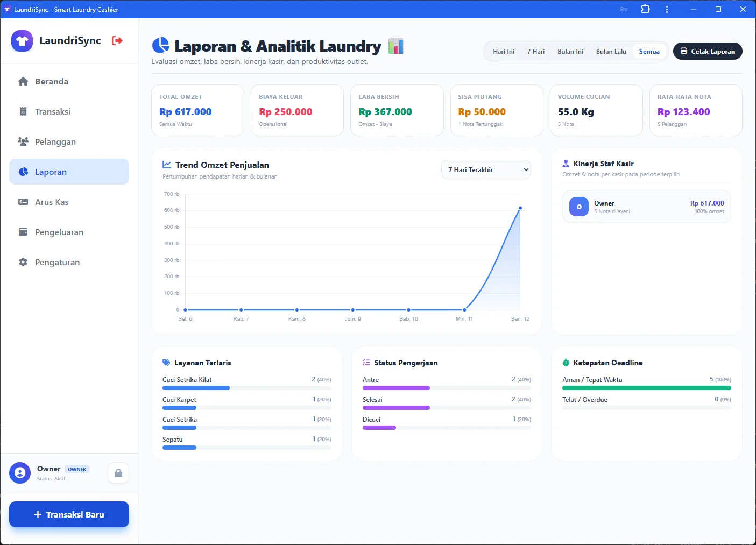Click the lock icon beside Owner profile
The height and width of the screenshot is (545, 756).
tap(118, 473)
